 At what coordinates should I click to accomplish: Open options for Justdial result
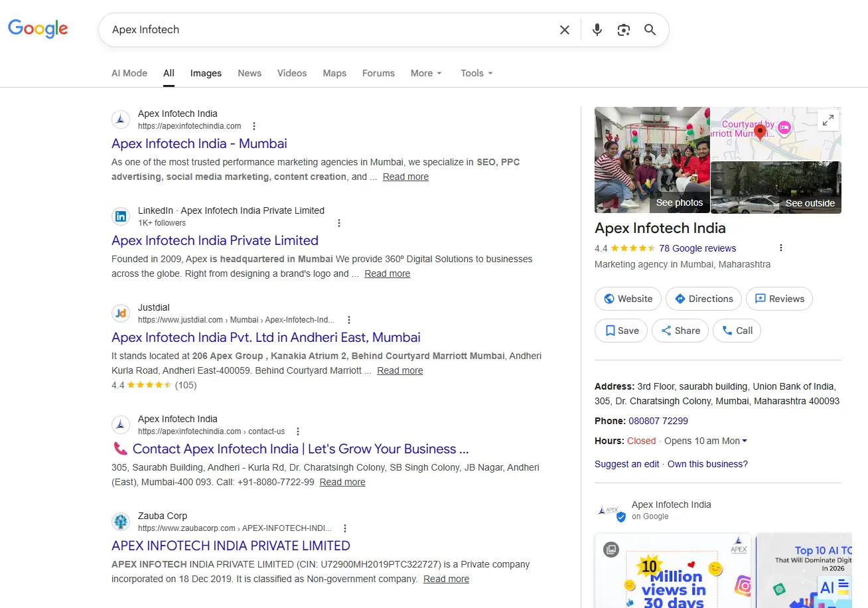click(x=349, y=320)
